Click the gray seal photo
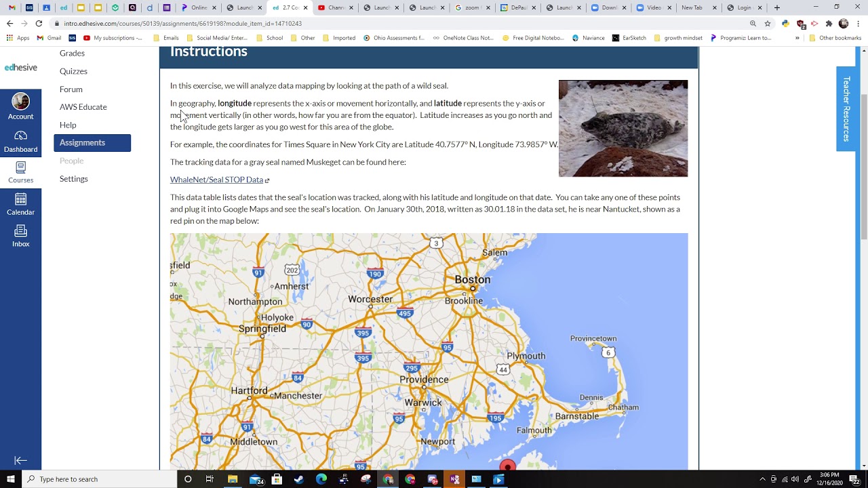 623,128
